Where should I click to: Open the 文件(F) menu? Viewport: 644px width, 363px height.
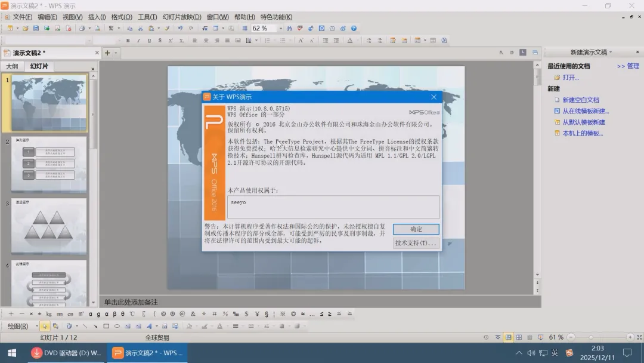(22, 17)
